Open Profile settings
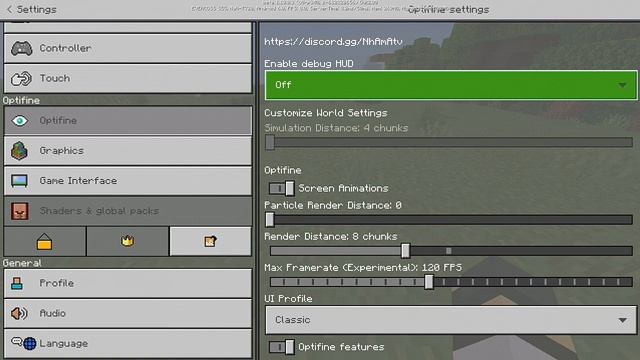This screenshot has height=360, width=640. 128,283
